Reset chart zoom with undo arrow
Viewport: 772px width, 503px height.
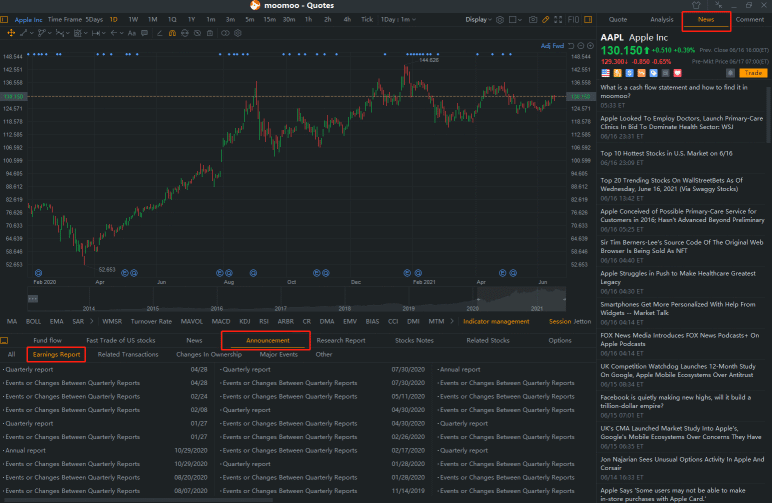[571, 46]
